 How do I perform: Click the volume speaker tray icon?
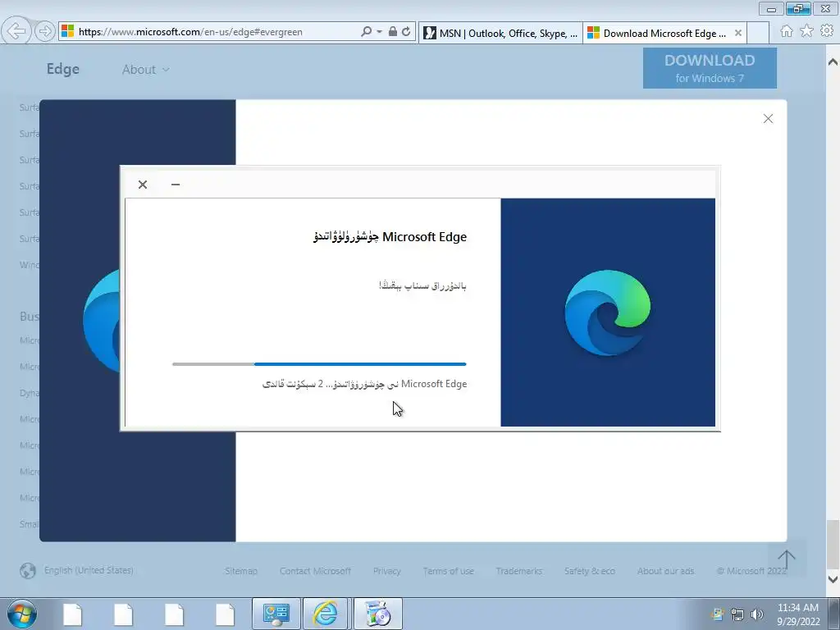tap(757, 614)
